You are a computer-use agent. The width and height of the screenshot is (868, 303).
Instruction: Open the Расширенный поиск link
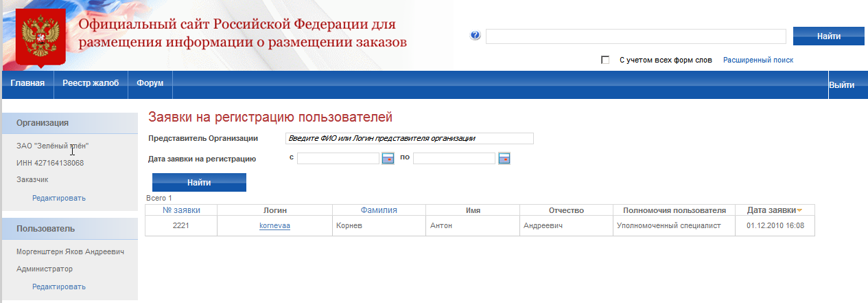tap(758, 60)
